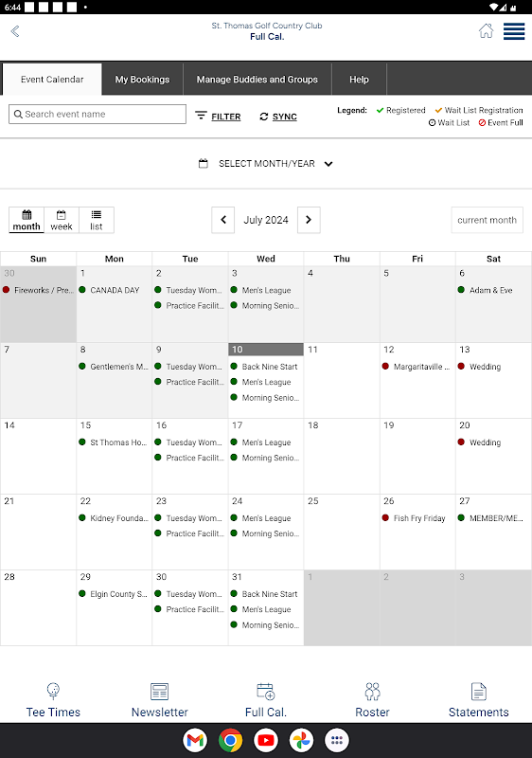The width and height of the screenshot is (532, 758).
Task: Open Men's League on July 3
Action: click(261, 290)
